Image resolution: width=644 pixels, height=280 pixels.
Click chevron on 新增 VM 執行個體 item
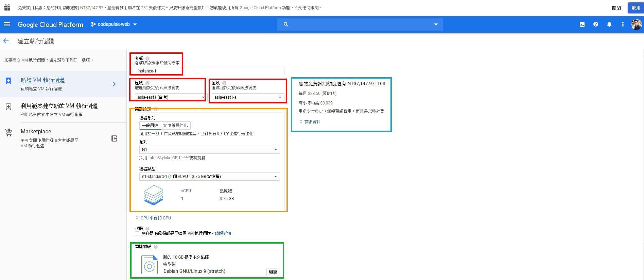pos(114,84)
